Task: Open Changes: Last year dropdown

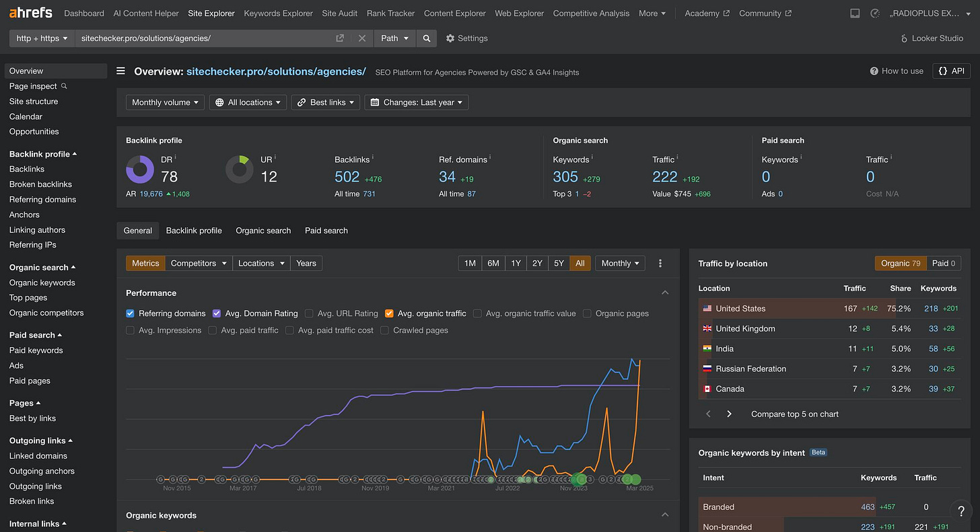Action: [417, 102]
